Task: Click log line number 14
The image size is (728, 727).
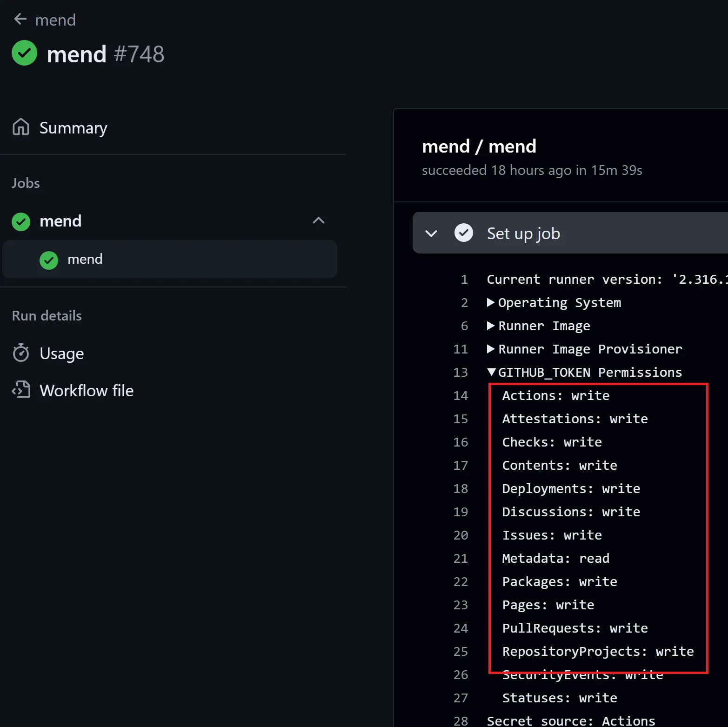Action: [x=461, y=396]
